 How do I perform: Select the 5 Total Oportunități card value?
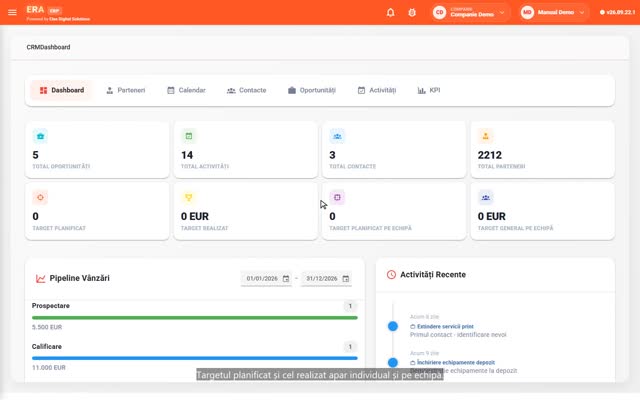tap(36, 155)
